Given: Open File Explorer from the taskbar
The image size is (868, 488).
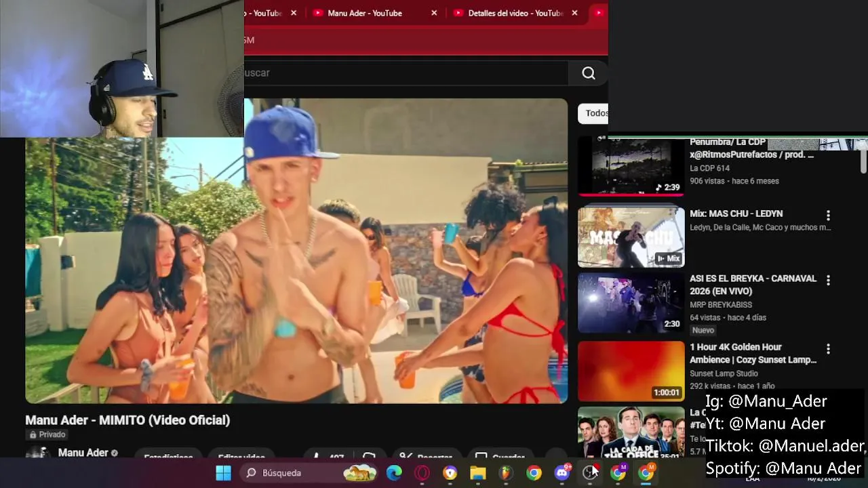Looking at the screenshot, I should pos(478,472).
